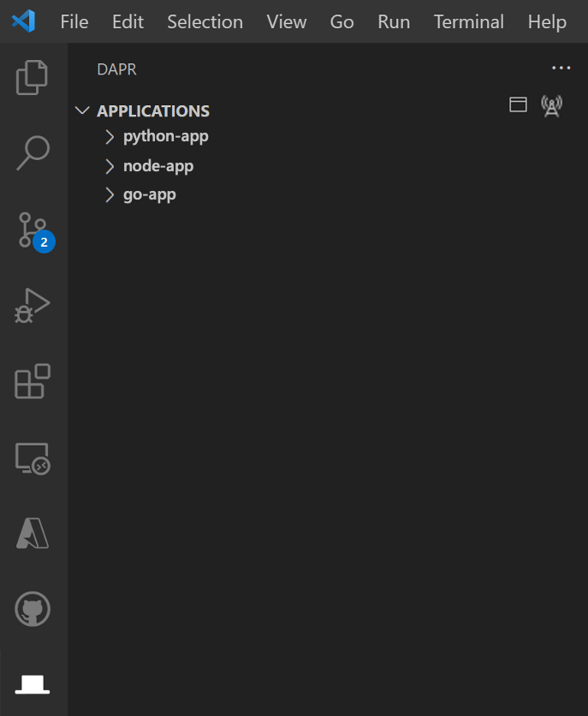The width and height of the screenshot is (588, 716).
Task: Open the Source Control view
Action: pos(32,228)
